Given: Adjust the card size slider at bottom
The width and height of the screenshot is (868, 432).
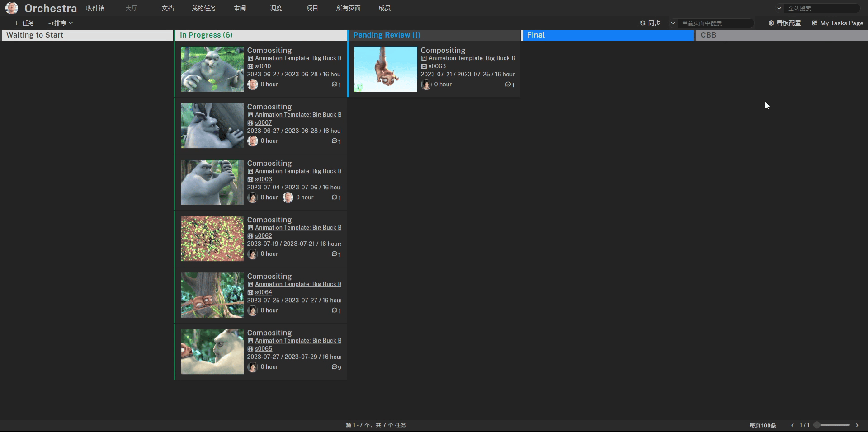Looking at the screenshot, I should click(832, 425).
